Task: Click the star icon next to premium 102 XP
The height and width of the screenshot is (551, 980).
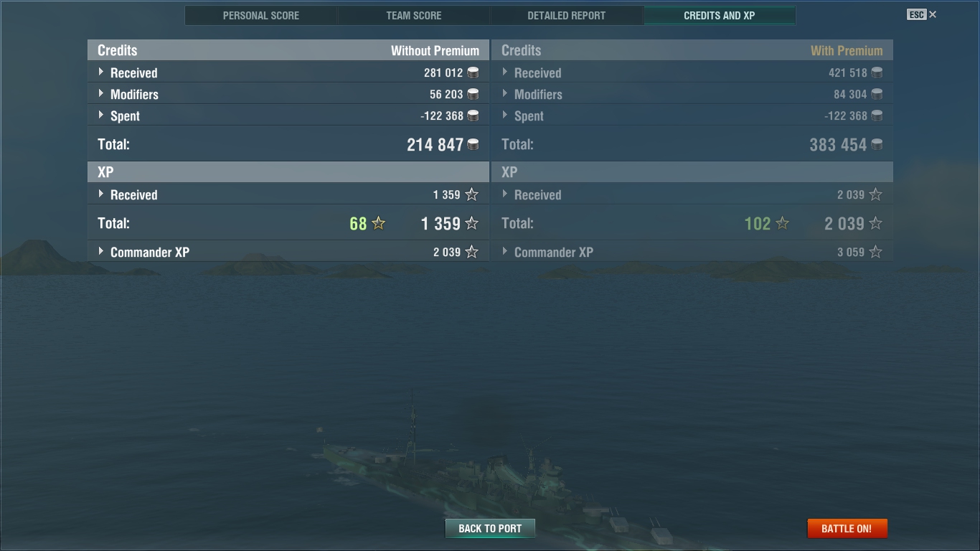Action: point(783,223)
